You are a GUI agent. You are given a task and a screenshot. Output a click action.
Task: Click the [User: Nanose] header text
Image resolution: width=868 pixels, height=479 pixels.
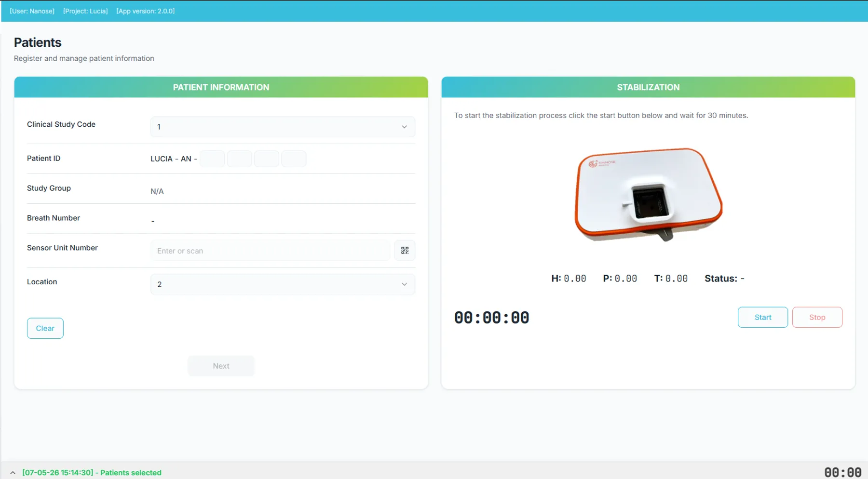click(x=32, y=11)
